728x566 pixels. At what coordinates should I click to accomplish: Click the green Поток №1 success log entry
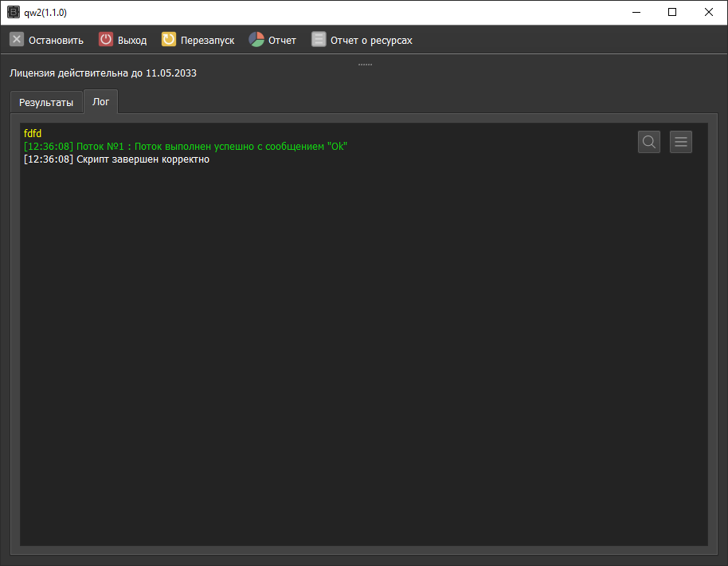186,147
